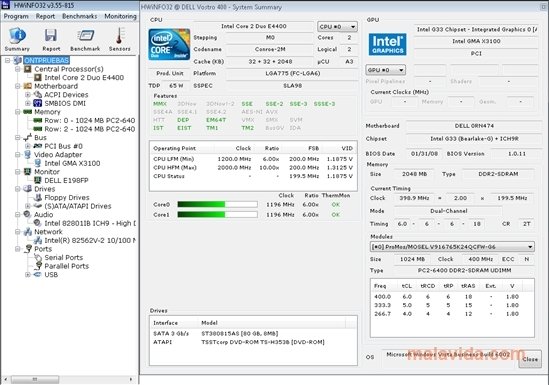The height and width of the screenshot is (385, 549).
Task: Select Parallel Ports in the tree
Action: [67, 266]
